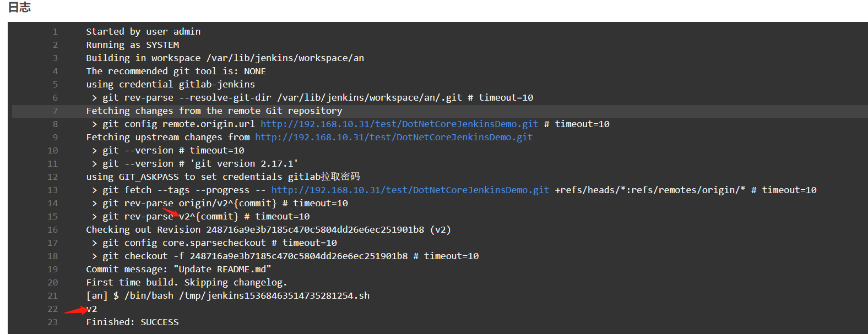This screenshot has height=335, width=868.
Task: Click the "Checking out Revision" log line
Action: [268, 230]
